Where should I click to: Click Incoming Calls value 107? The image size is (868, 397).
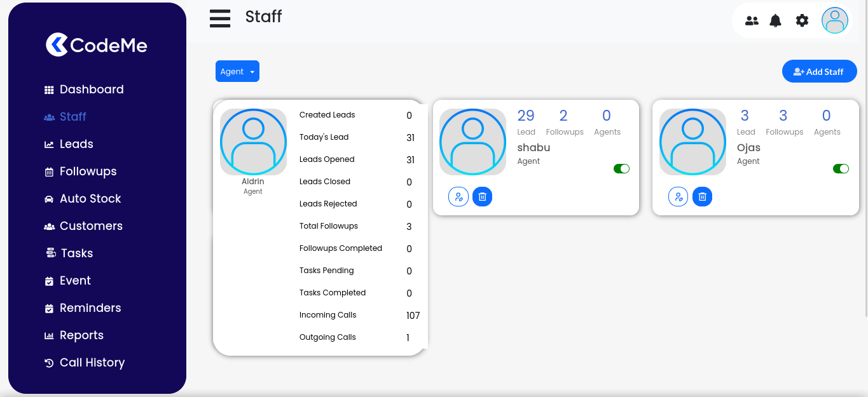(x=413, y=316)
